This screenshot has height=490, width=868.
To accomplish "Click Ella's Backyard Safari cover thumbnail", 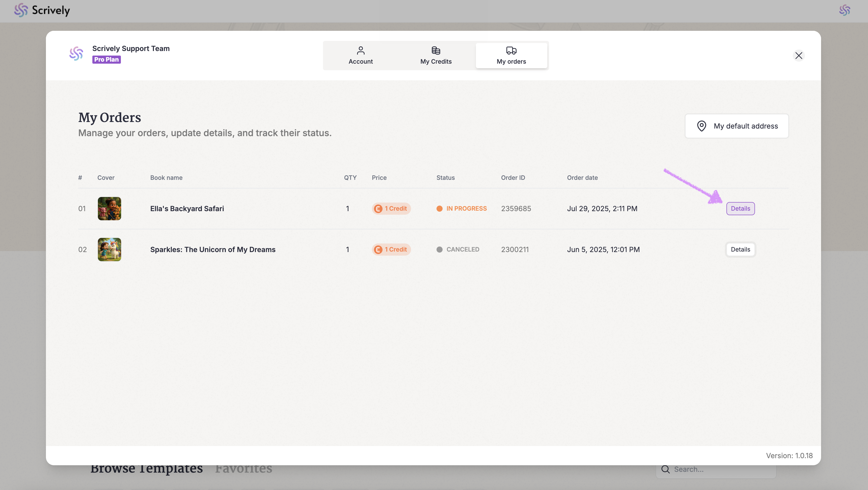I will (109, 208).
